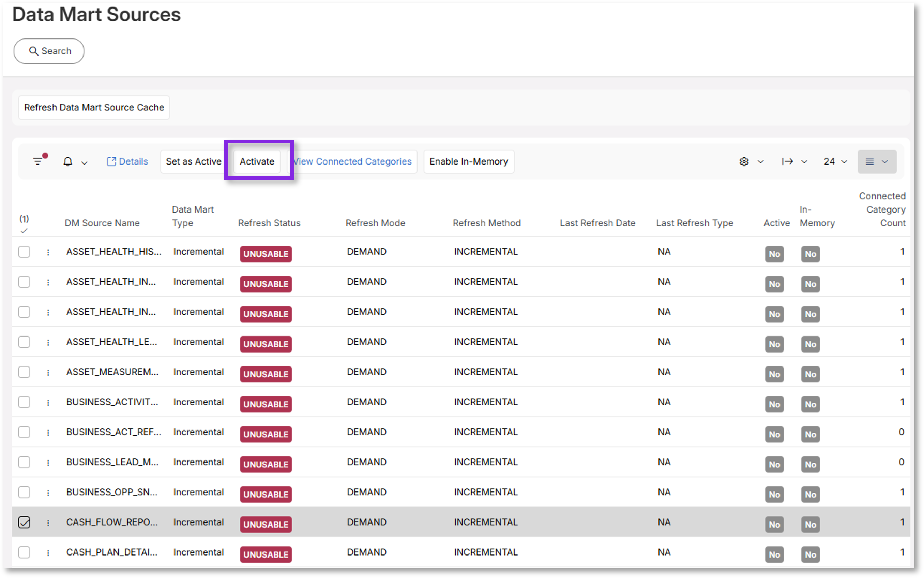
Task: Open row menu for ASSET_MEASUREM... row
Action: [48, 372]
